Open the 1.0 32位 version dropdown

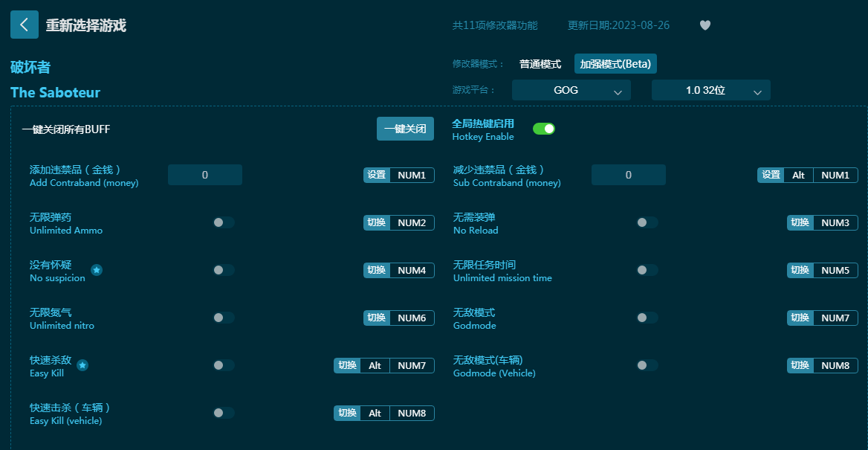(710, 90)
